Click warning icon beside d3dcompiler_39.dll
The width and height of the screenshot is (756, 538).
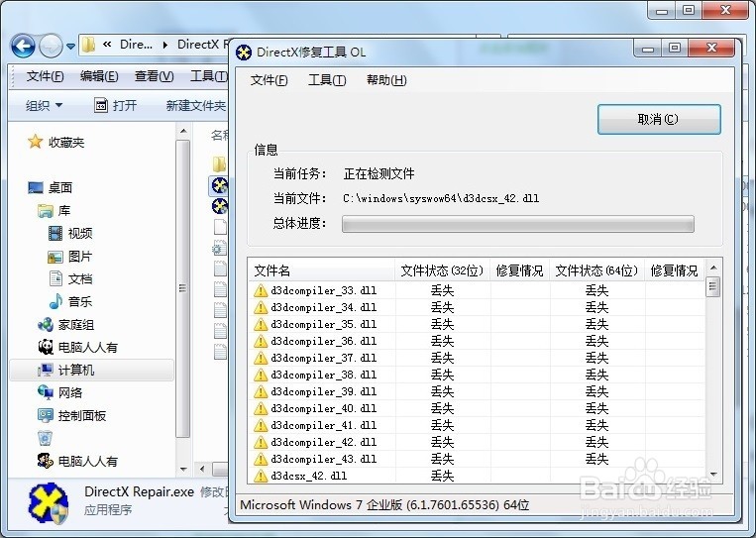coord(261,391)
